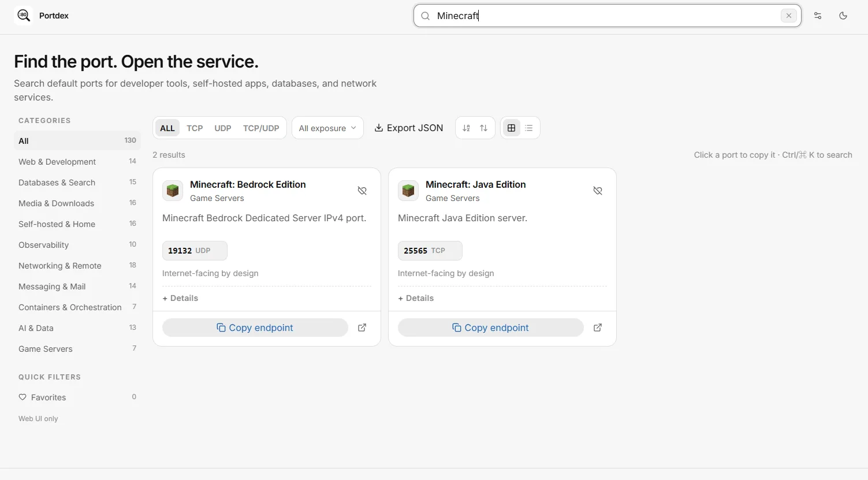Screen dimensions: 868x480
Task: Toggle sort direction arrows icon
Action: [x=484, y=128]
